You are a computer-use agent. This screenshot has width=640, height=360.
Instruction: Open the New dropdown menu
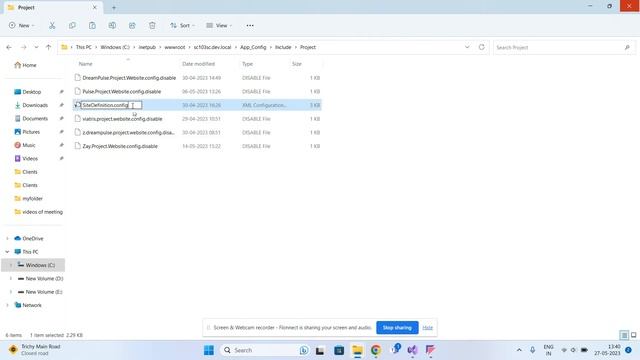pos(22,25)
